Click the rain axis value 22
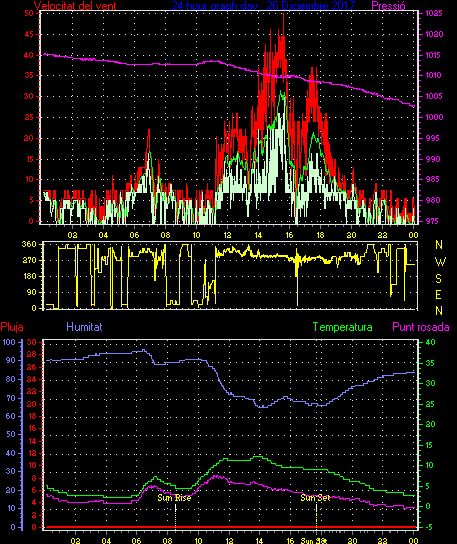This screenshot has width=457, height=544. click(x=32, y=391)
